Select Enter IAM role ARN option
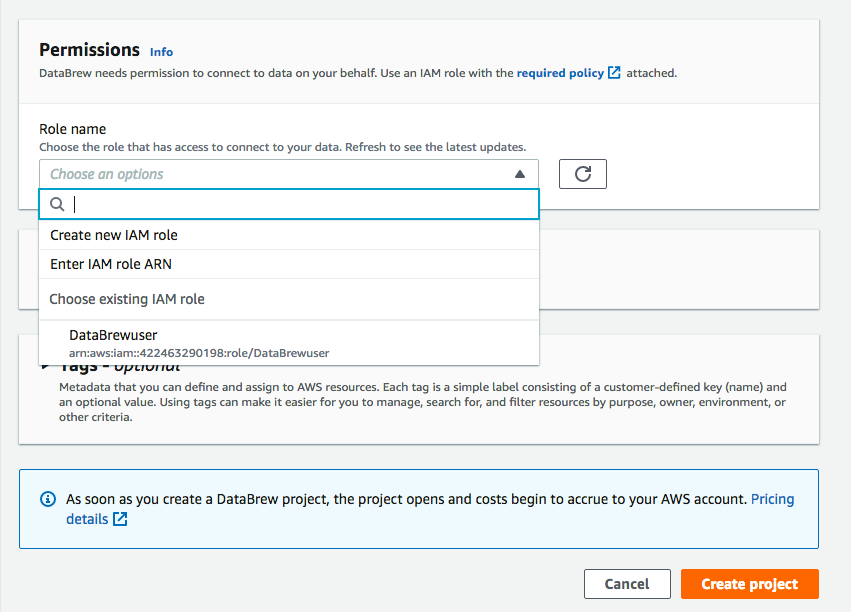 coord(289,264)
